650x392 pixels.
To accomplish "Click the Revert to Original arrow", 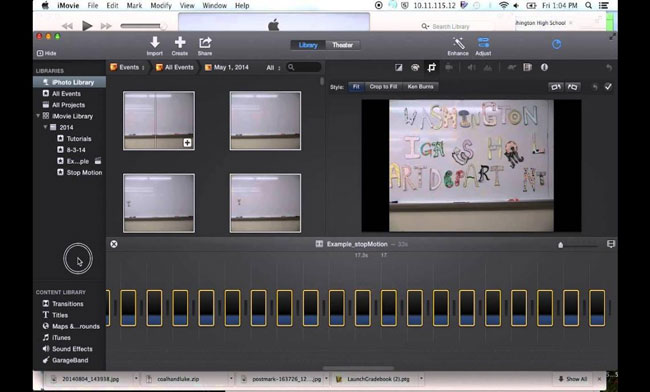I will tap(609, 67).
